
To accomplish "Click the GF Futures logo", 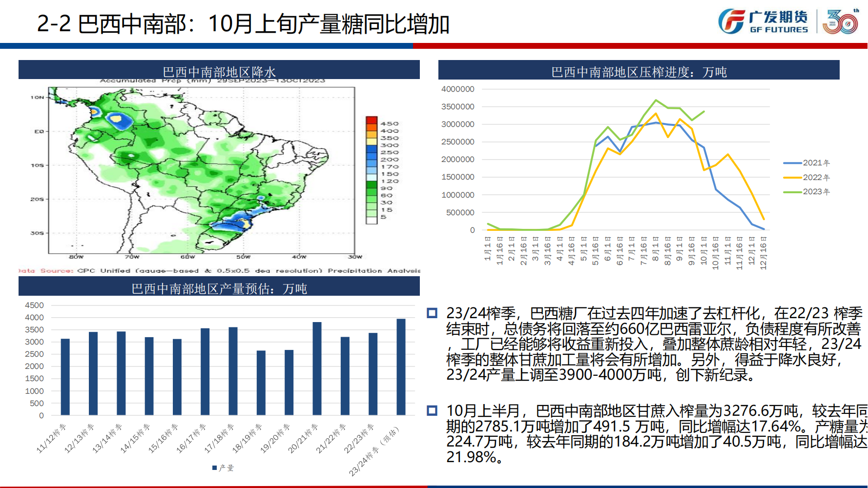I will click(x=763, y=22).
